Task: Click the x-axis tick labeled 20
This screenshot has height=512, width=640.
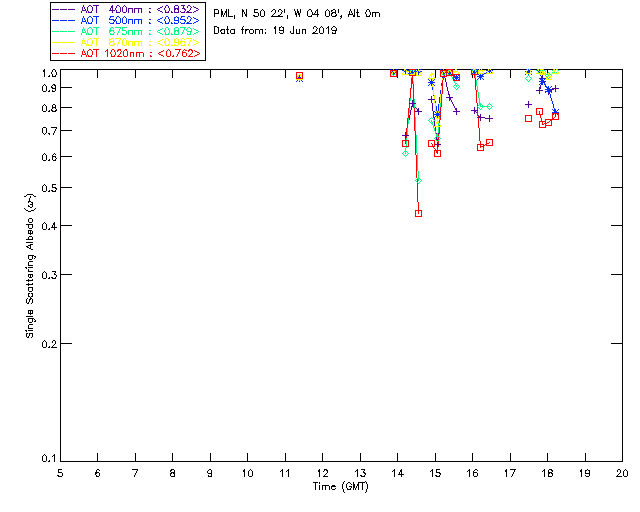Action: click(x=622, y=472)
